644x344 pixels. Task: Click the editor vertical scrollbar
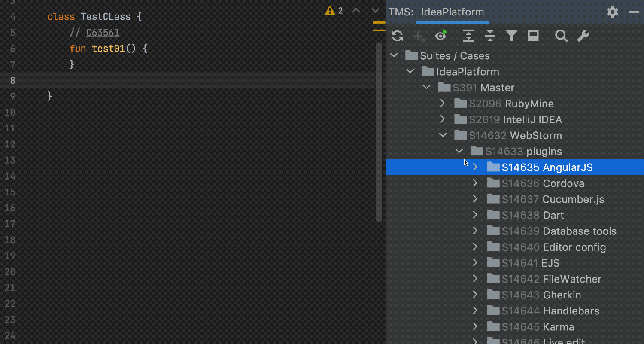click(379, 132)
